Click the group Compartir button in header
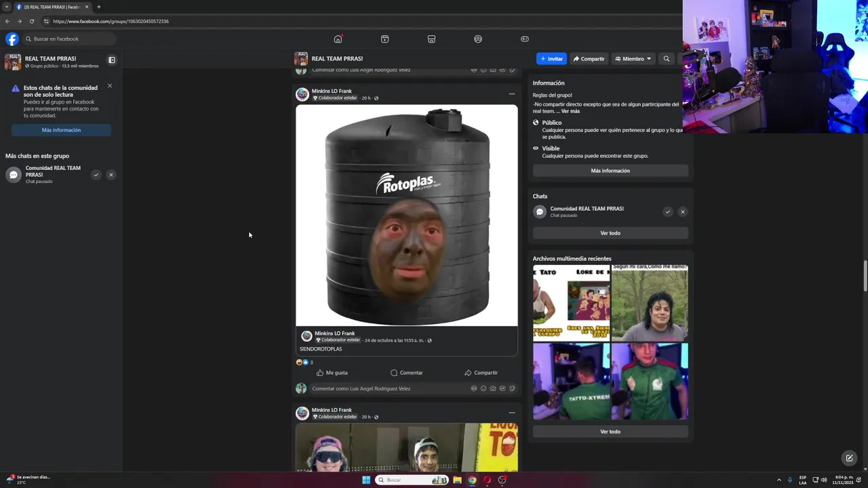This screenshot has height=488, width=868. coord(589,59)
